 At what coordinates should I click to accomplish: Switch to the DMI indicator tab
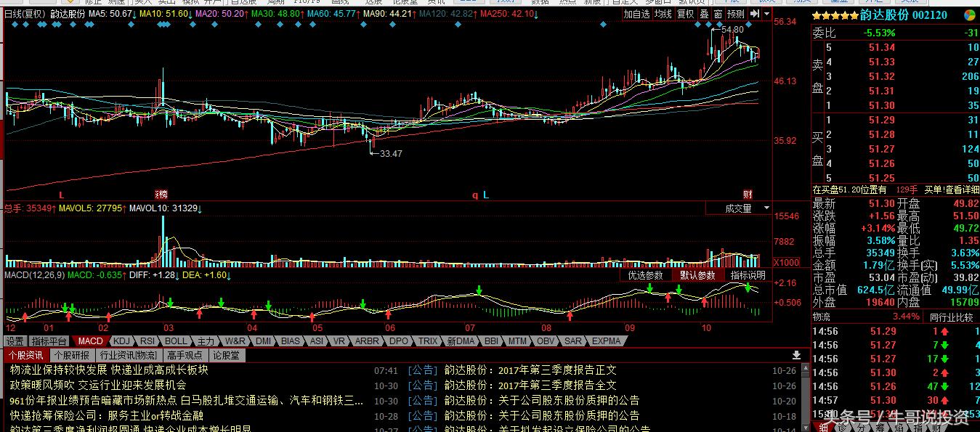(x=263, y=341)
